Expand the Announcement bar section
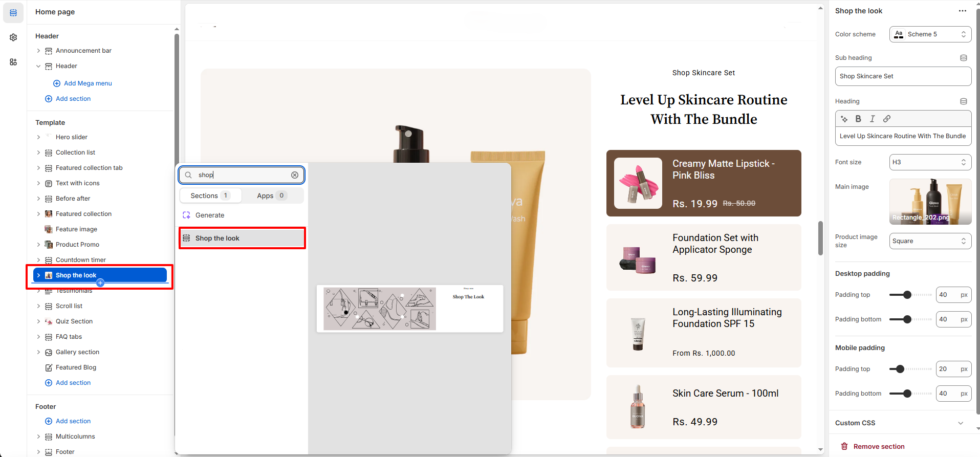Screen dimensions: 980x457 [38, 51]
